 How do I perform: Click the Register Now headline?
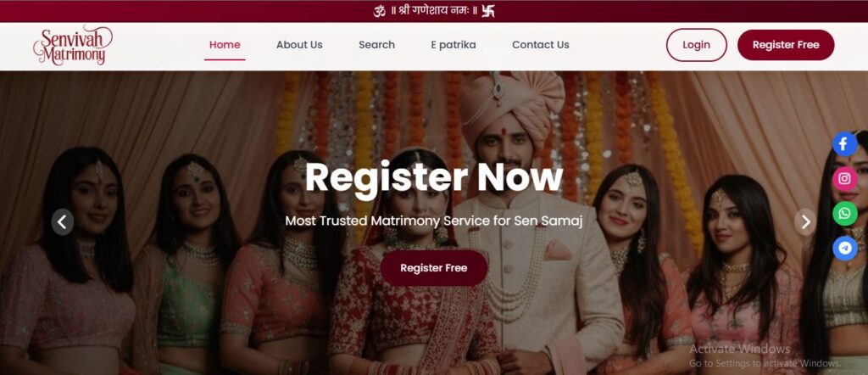click(x=434, y=178)
